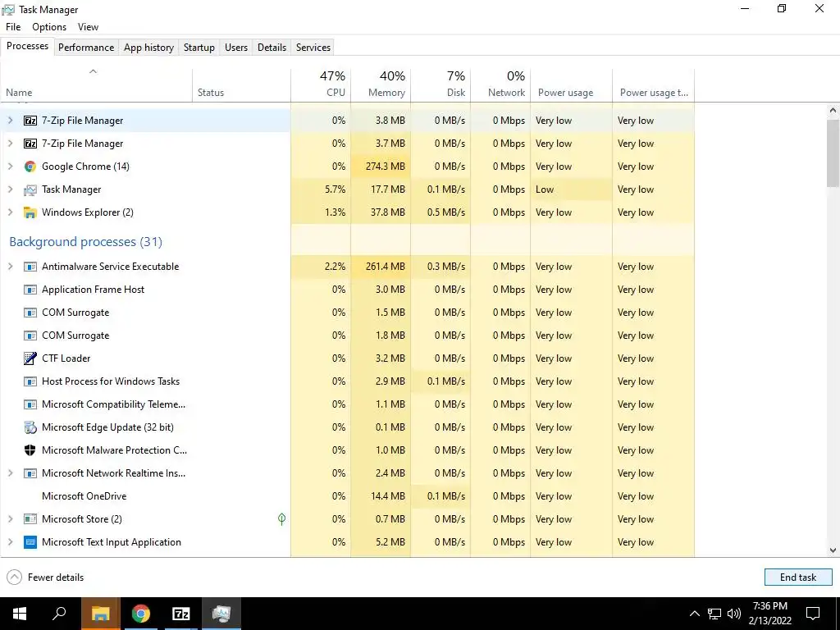Screen dimensions: 840x630
Task: Click the CTF Loader pen icon
Action: click(x=30, y=358)
